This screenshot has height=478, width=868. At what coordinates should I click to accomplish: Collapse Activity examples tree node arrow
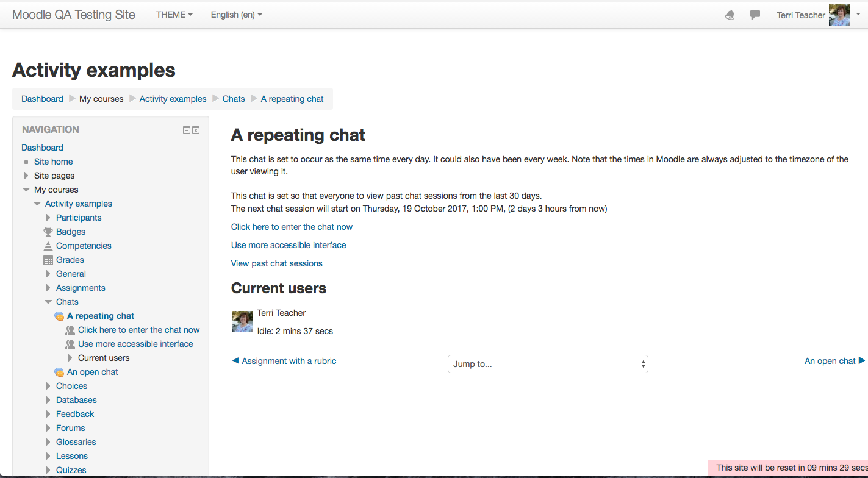point(37,204)
